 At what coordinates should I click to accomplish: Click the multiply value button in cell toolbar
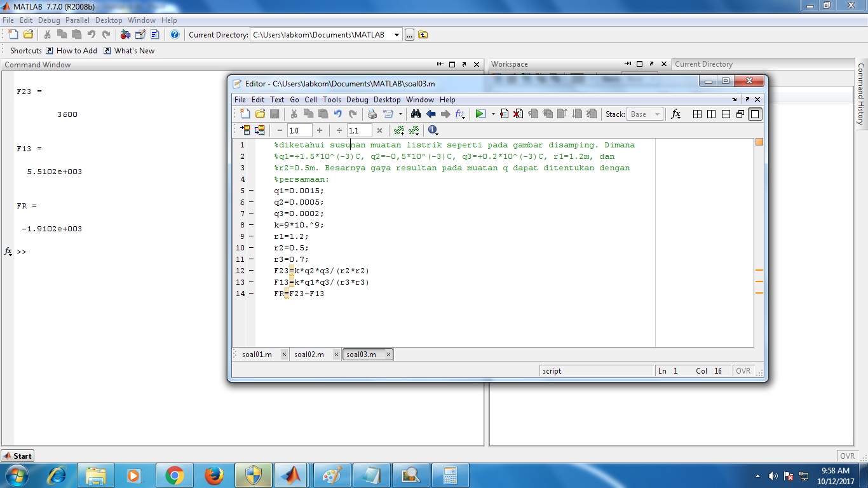379,130
